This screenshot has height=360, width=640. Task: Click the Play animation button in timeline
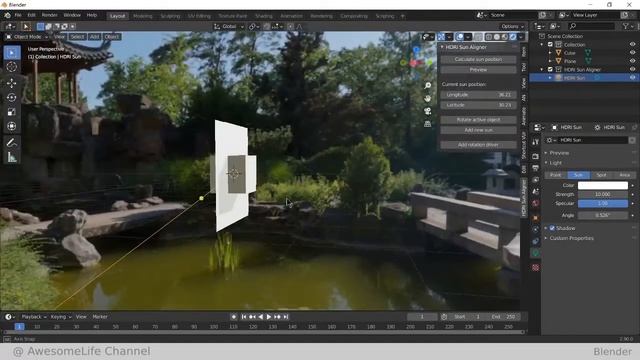[269, 317]
